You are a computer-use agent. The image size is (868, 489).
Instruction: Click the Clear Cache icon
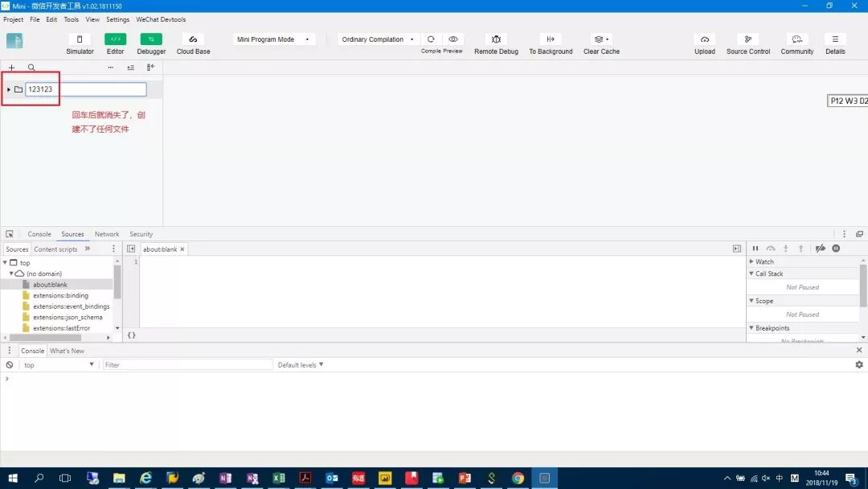tap(601, 39)
